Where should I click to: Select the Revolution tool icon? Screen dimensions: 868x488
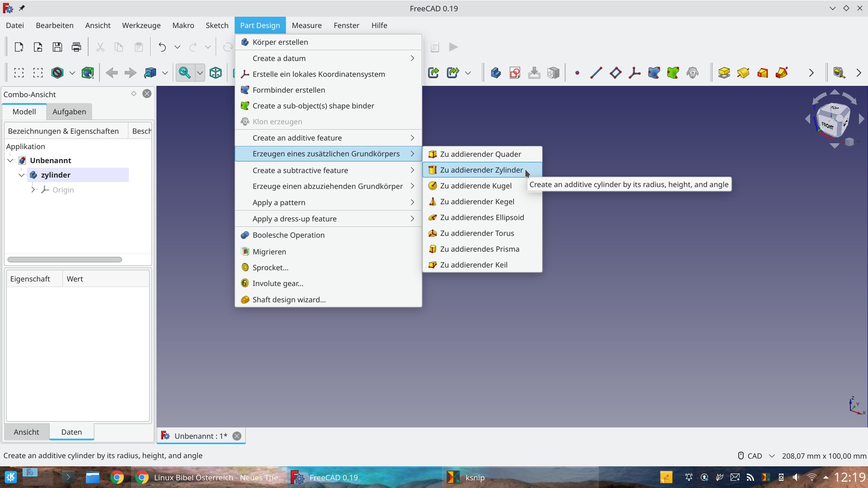743,73
